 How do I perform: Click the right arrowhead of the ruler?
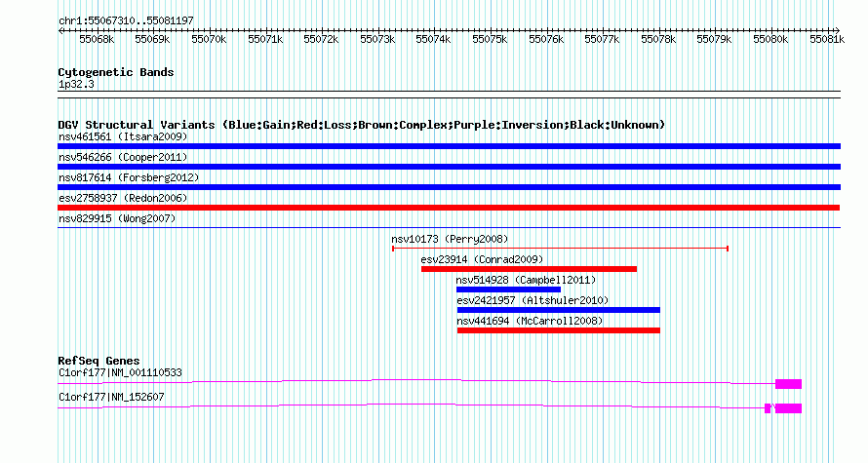(x=838, y=31)
